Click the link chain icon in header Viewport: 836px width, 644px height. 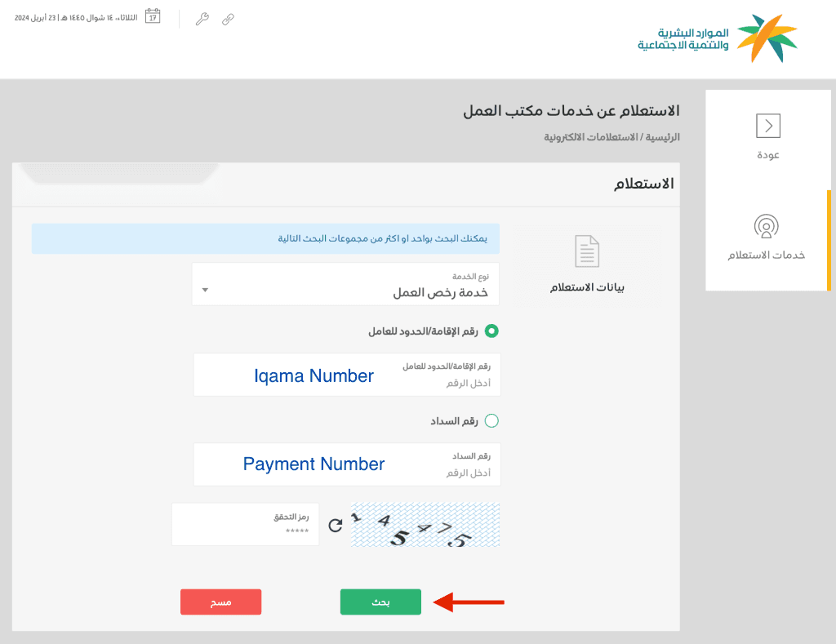pyautogui.click(x=229, y=20)
